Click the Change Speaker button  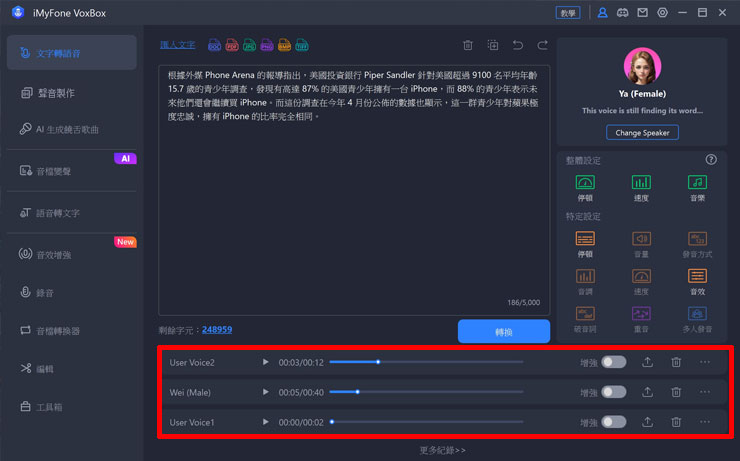(x=642, y=133)
